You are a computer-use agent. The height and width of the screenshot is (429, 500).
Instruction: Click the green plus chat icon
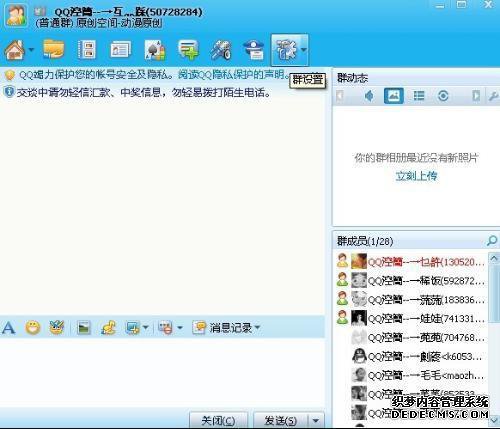point(188,50)
